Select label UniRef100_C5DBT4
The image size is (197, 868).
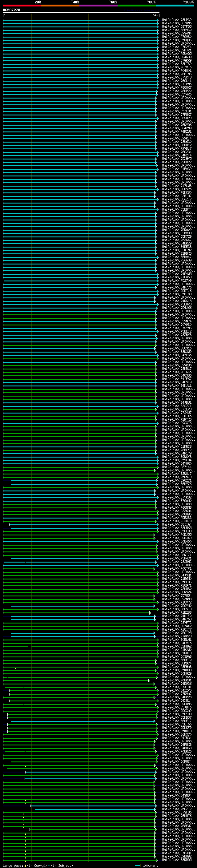coord(176,209)
